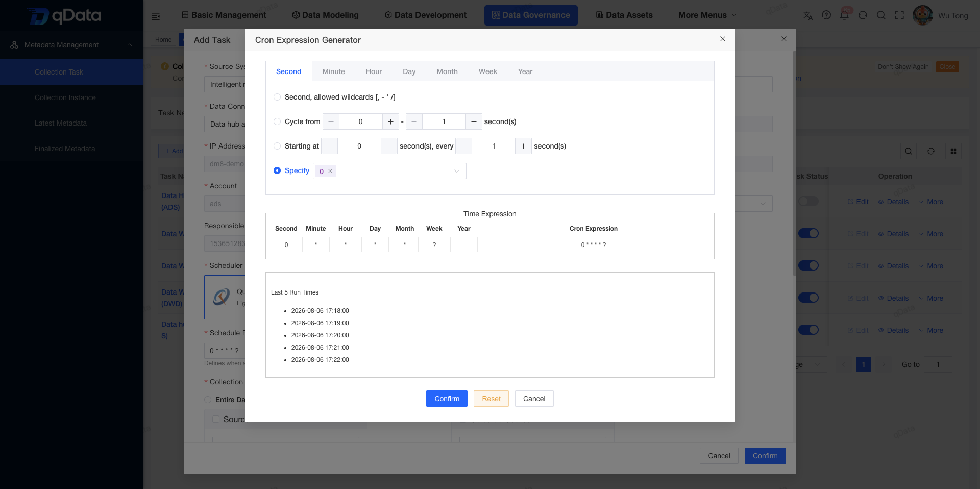This screenshot has height=489, width=980.
Task: Click the Add Task panel scrollbar
Action: coord(794,163)
